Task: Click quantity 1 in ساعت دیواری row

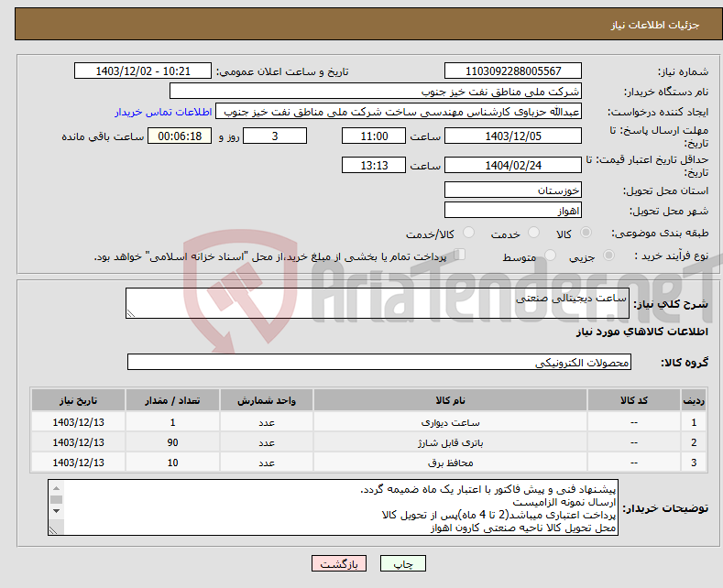Action: (172, 422)
